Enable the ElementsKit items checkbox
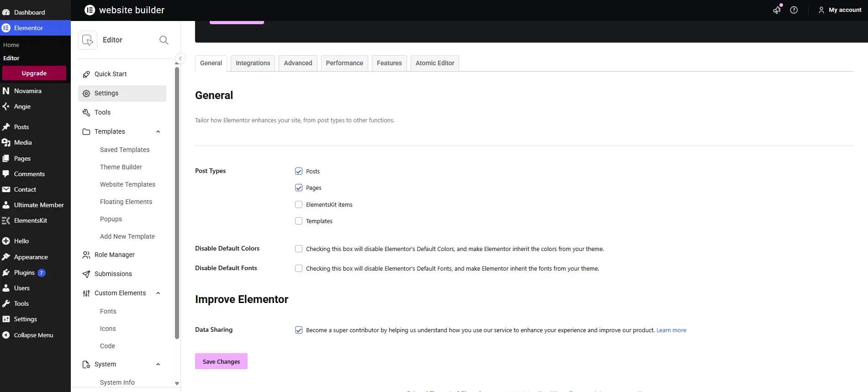The height and width of the screenshot is (392, 868). [x=299, y=204]
